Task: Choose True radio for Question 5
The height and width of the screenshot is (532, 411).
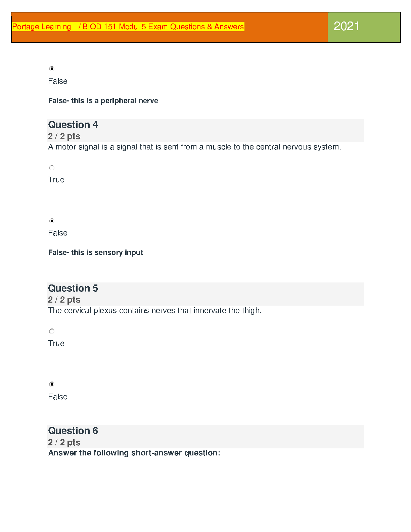Action: click(x=52, y=331)
